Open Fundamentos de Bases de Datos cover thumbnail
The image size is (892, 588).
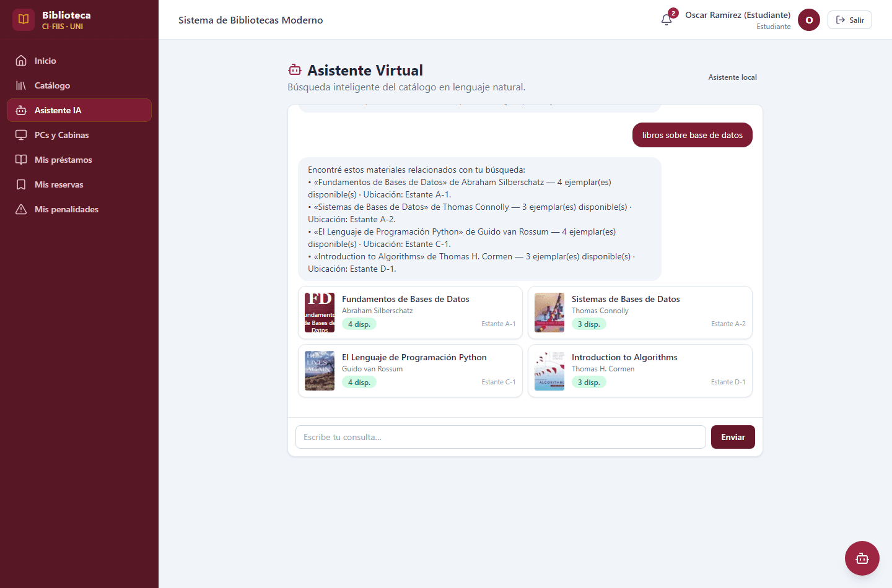coord(320,313)
